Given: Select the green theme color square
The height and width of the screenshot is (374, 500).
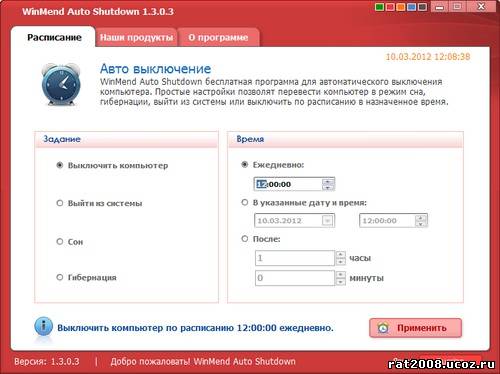Looking at the screenshot, I should coord(379,7).
